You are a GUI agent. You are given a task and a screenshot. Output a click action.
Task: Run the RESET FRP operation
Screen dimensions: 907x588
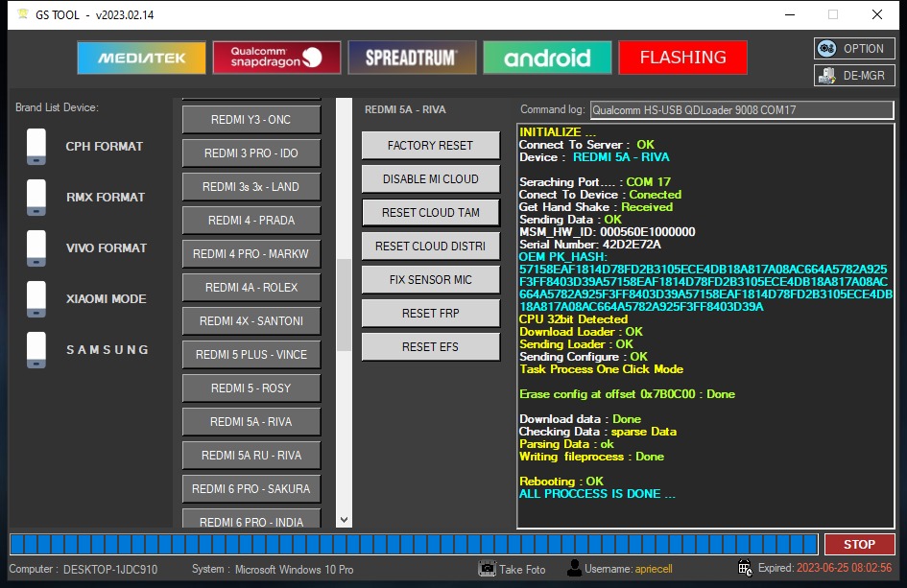tap(430, 314)
